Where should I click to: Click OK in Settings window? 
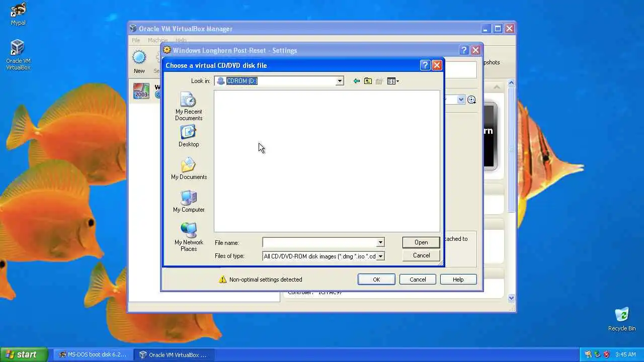(x=376, y=280)
